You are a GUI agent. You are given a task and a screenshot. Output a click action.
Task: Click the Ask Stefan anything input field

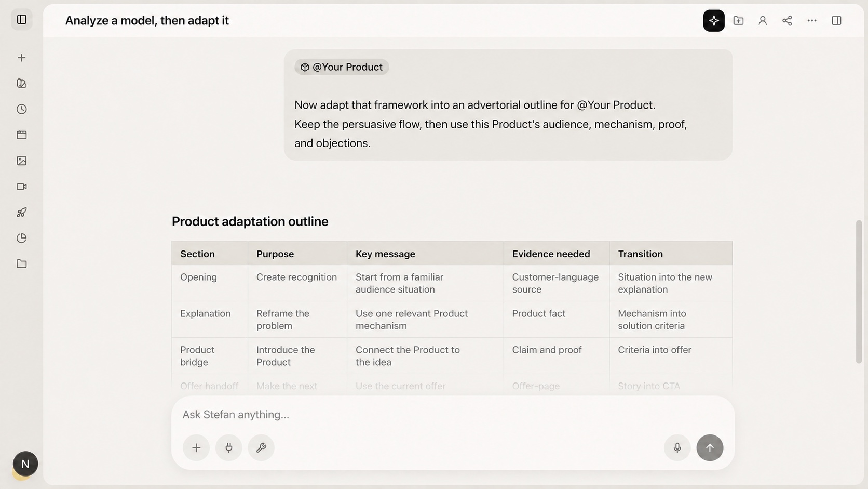point(453,415)
